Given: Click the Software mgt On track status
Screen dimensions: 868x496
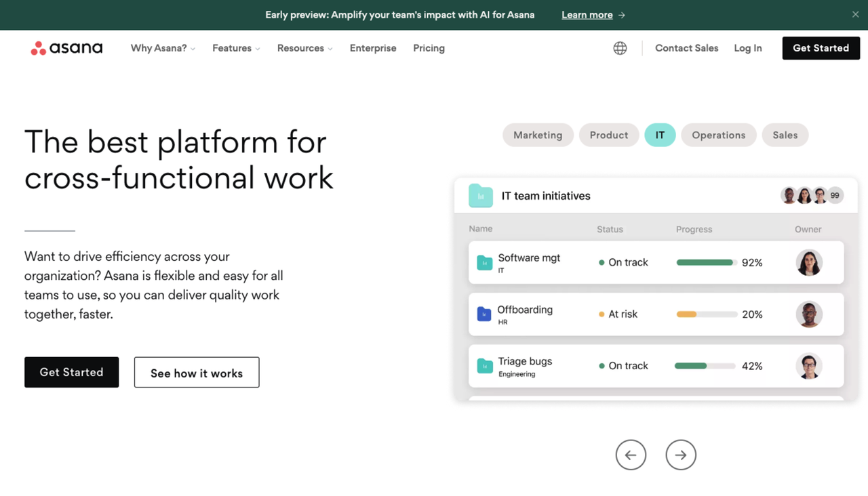Looking at the screenshot, I should tap(623, 262).
